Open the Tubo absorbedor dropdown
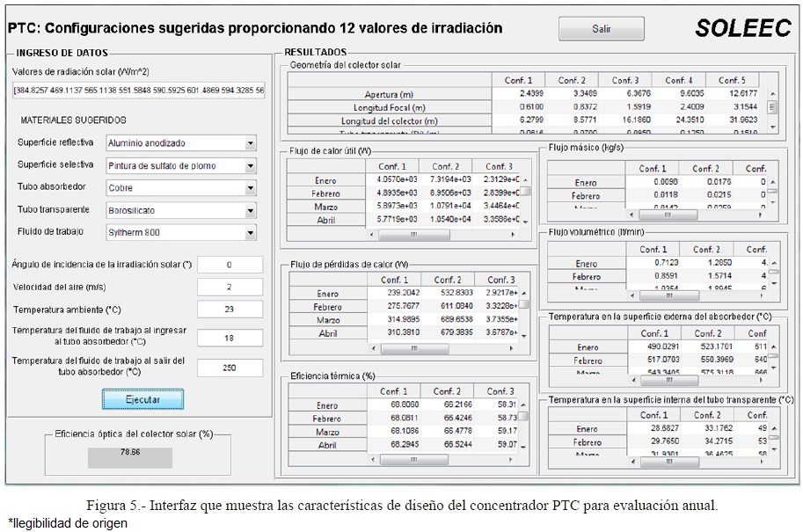This screenshot has height=532, width=803. 251,188
